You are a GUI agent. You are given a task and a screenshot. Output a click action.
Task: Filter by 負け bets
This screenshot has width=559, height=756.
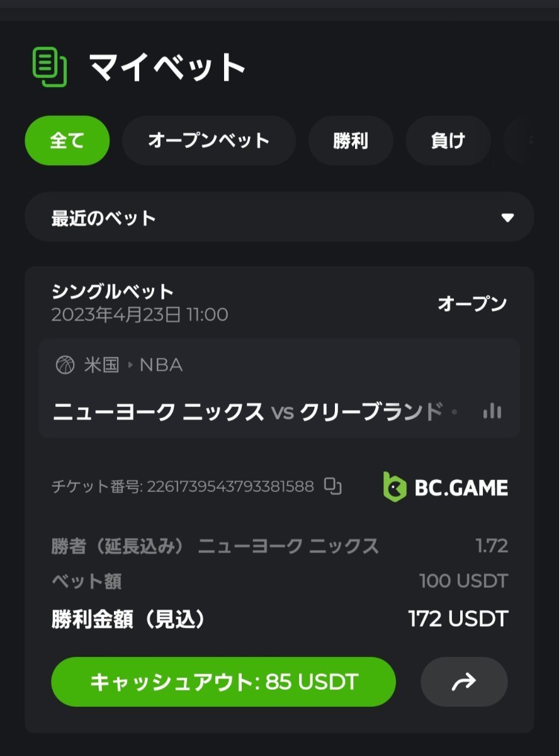point(448,140)
